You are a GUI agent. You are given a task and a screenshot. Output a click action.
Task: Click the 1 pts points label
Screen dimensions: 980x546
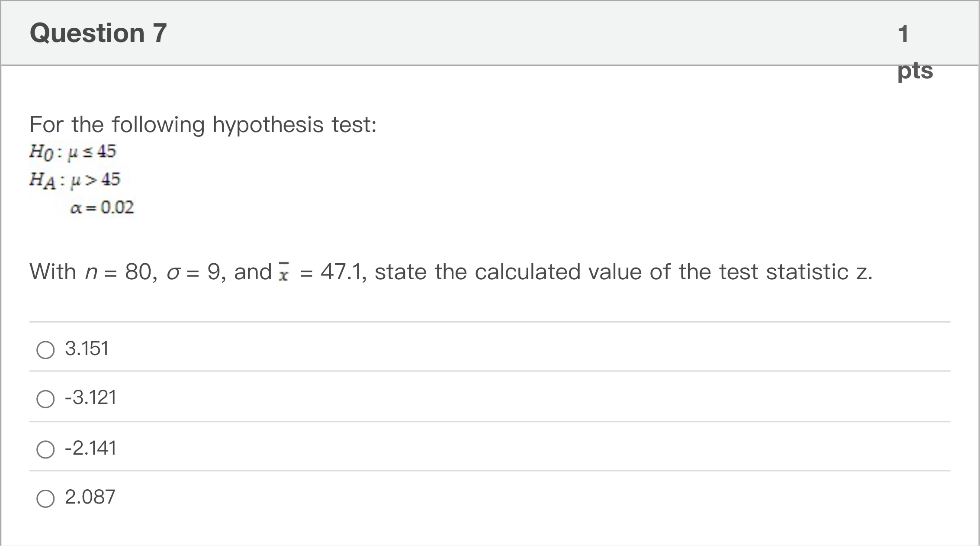pos(914,52)
